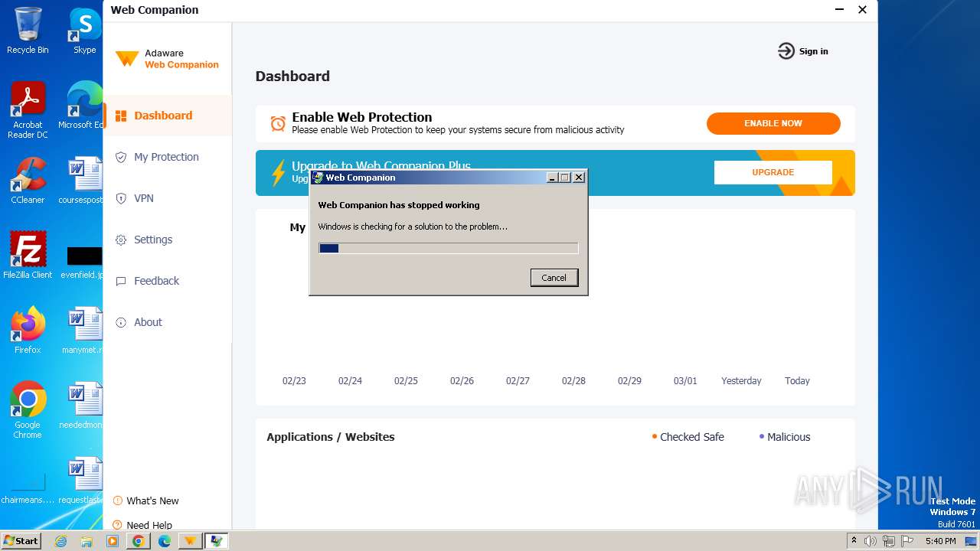Click the Web Protection alarm clock icon
The width and height of the screenshot is (980, 551).
pos(278,123)
